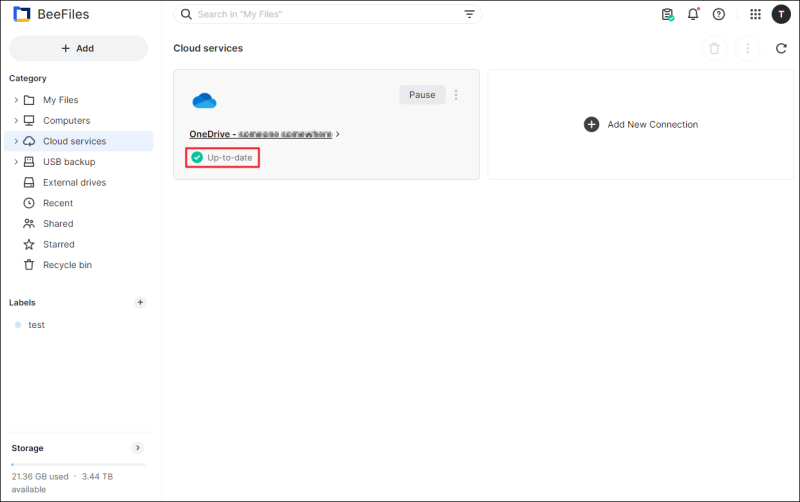Expand Storage details arrow
Image resolution: width=800 pixels, height=502 pixels.
(138, 448)
